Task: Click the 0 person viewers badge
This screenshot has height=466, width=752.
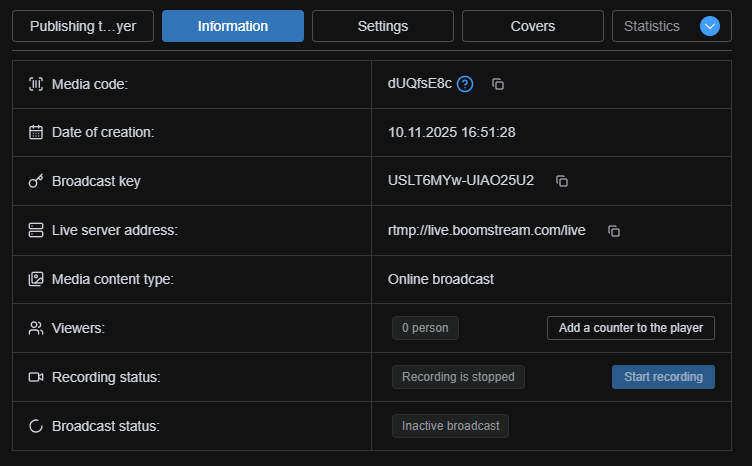Action: [x=425, y=328]
